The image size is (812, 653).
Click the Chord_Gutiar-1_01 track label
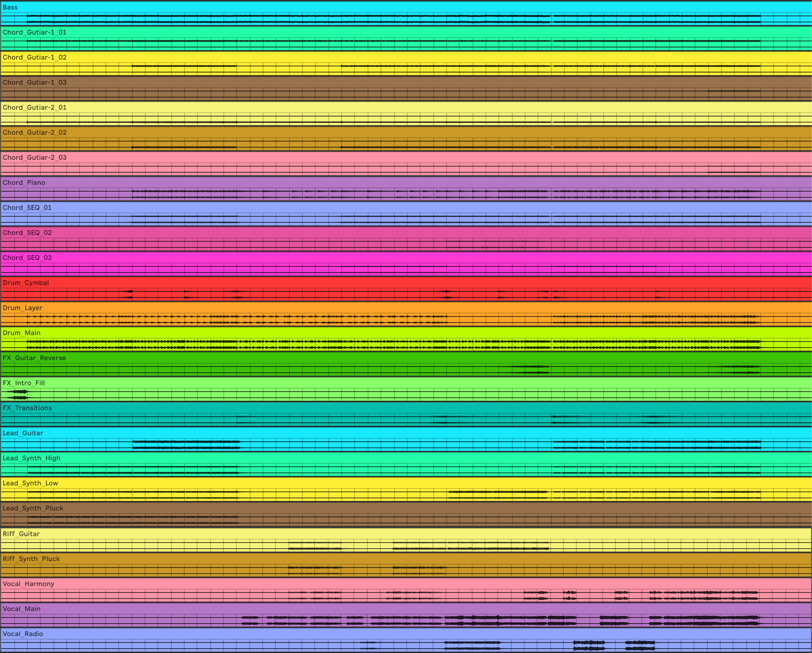(34, 32)
